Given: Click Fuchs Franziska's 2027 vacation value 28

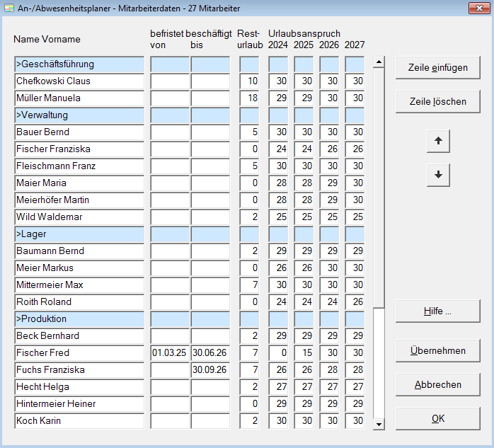Looking at the screenshot, I should point(355,370).
